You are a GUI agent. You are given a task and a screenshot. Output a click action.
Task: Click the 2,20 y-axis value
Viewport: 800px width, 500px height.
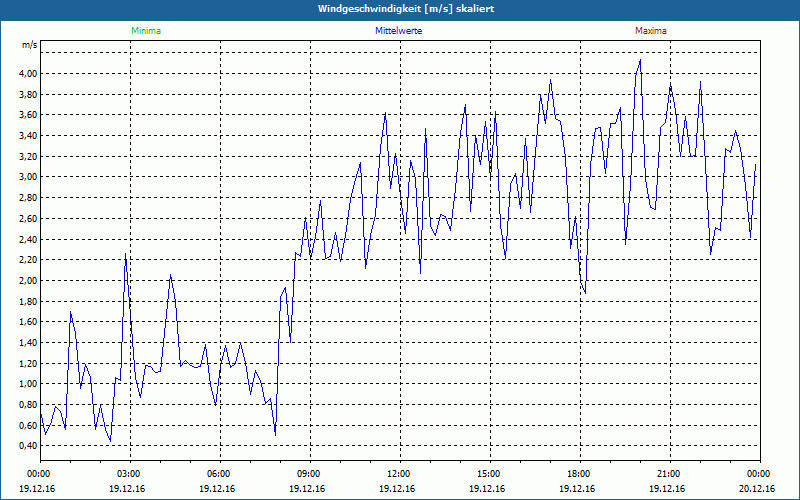[29, 260]
